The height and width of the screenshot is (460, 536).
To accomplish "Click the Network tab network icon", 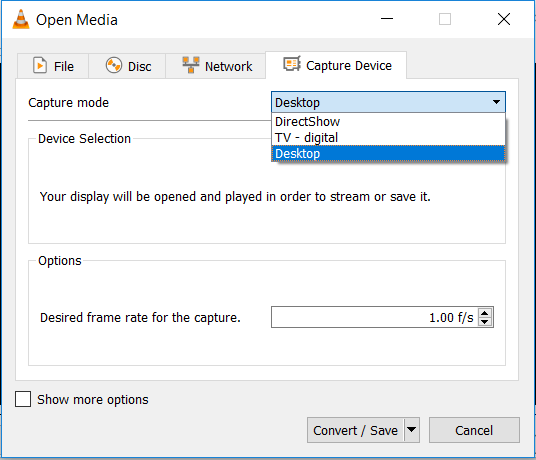I will pos(191,65).
